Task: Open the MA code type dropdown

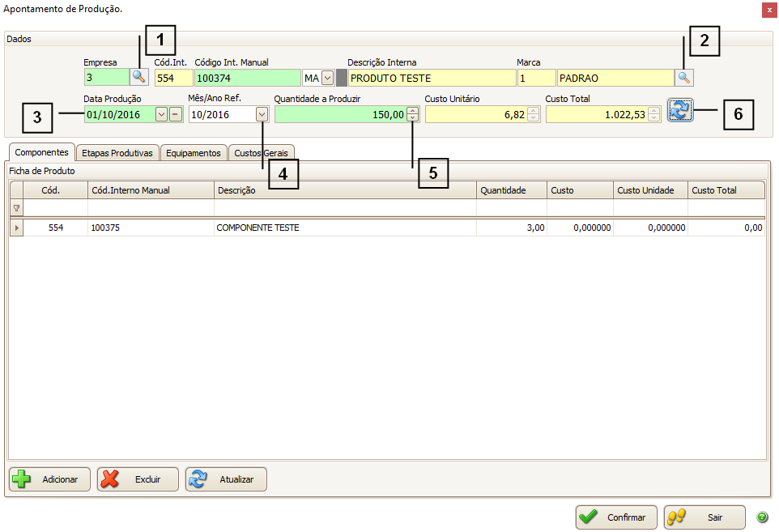Action: pos(327,78)
